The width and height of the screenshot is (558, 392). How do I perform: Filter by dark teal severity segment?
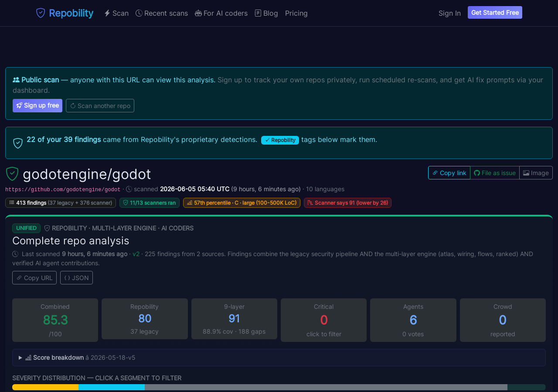click(x=527, y=387)
